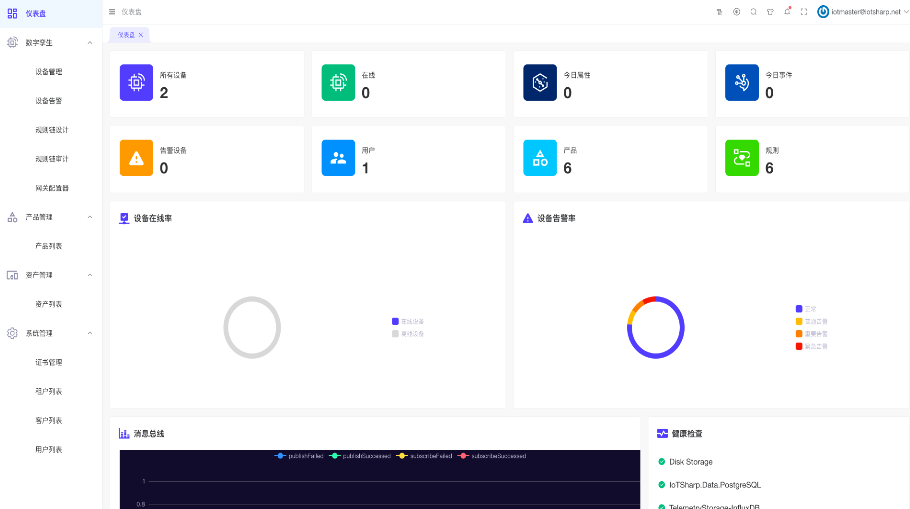Click the circular icon beside font size

(x=736, y=12)
